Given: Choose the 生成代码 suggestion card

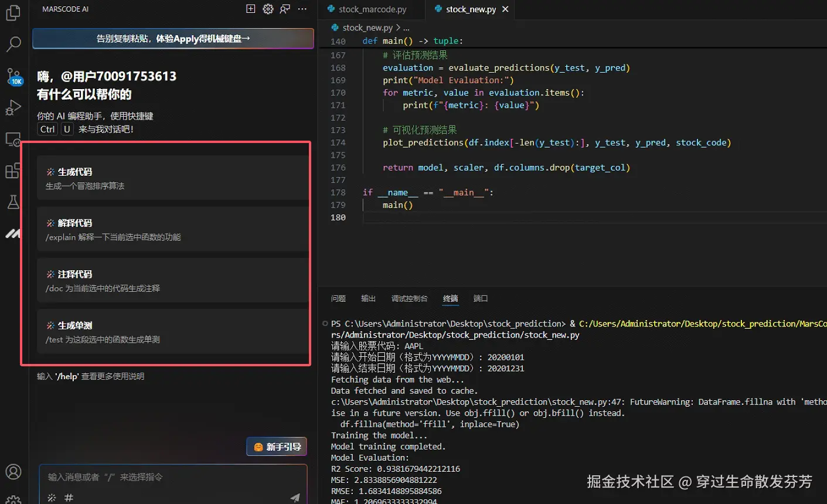Looking at the screenshot, I should (x=173, y=178).
